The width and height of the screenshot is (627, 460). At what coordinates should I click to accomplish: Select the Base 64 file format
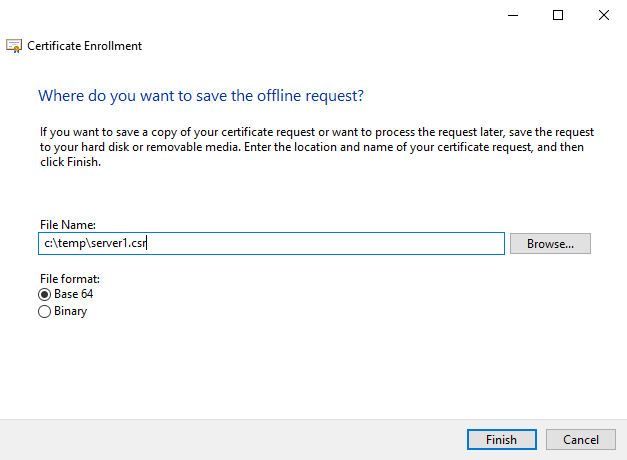[x=44, y=294]
